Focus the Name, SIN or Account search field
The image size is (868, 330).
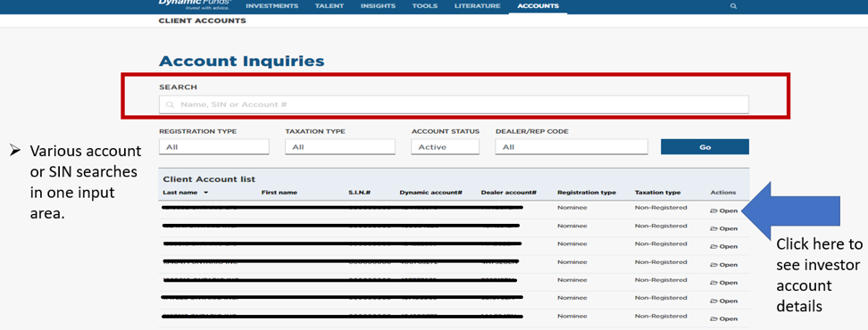(x=454, y=104)
